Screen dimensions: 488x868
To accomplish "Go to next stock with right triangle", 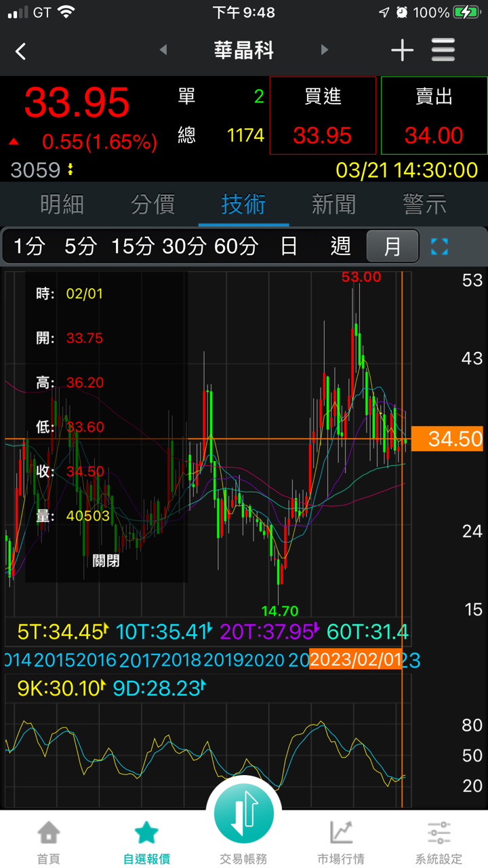I will point(324,50).
